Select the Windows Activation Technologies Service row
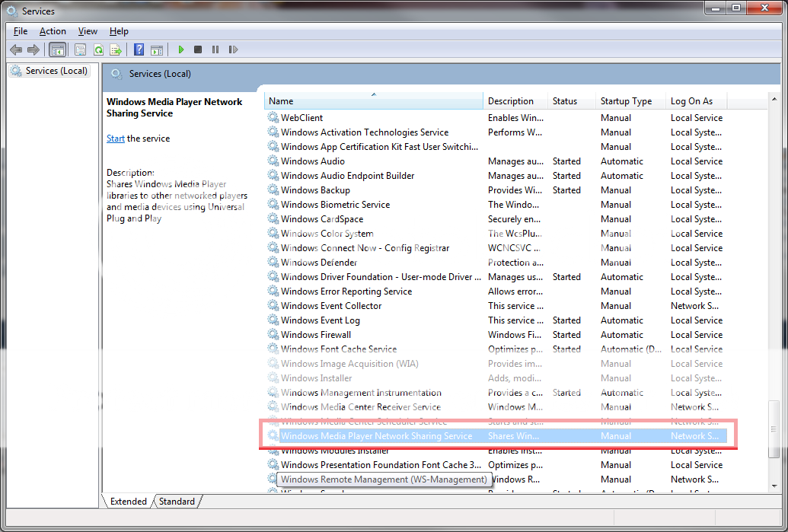The height and width of the screenshot is (532, 788). (x=496, y=132)
